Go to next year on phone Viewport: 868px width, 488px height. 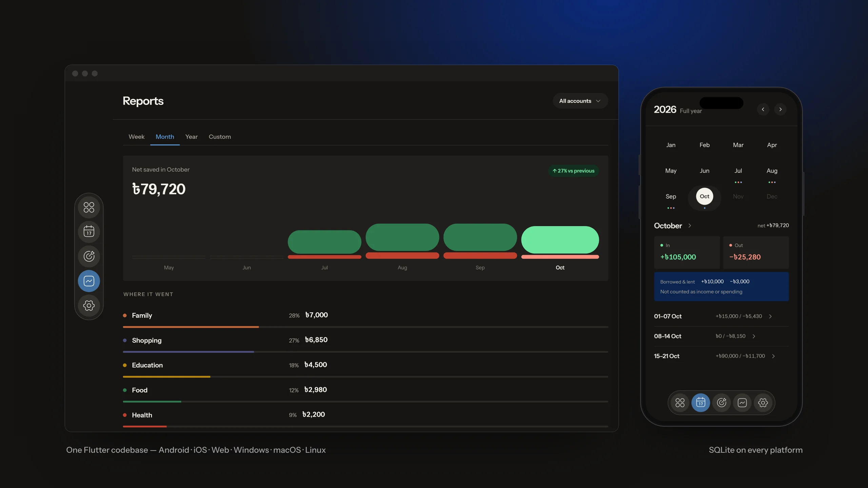click(x=780, y=109)
